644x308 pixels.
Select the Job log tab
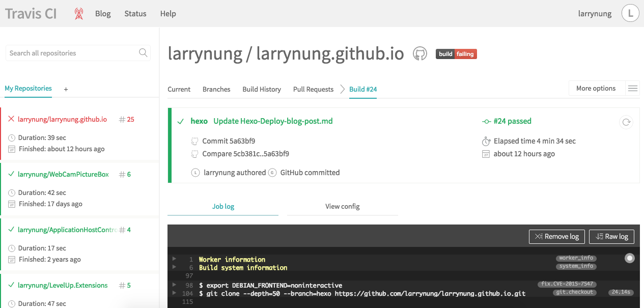tap(223, 206)
